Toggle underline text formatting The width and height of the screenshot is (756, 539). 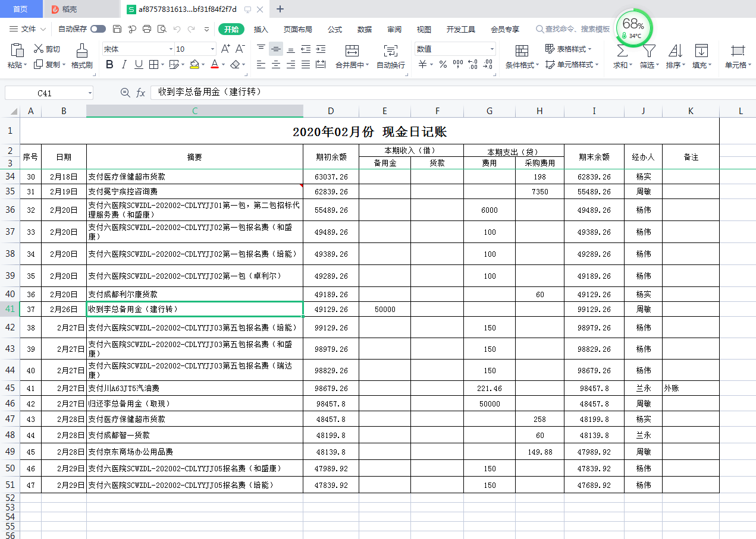tap(139, 65)
